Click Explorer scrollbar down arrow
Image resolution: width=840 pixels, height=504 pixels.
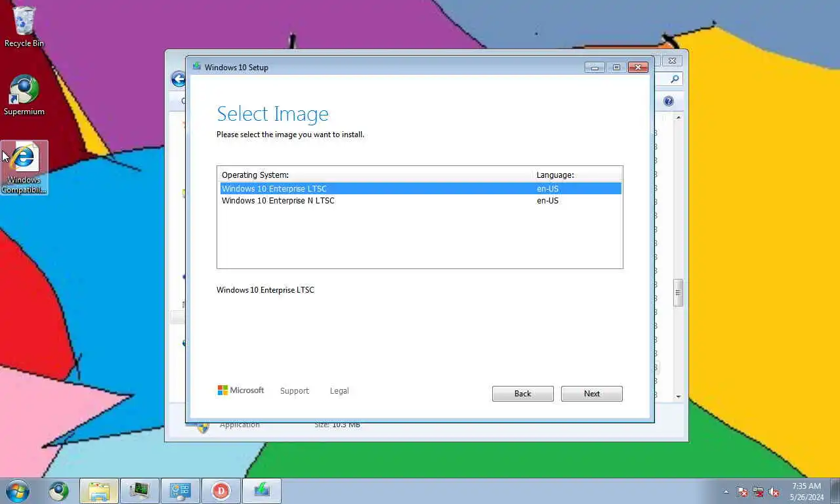(679, 396)
